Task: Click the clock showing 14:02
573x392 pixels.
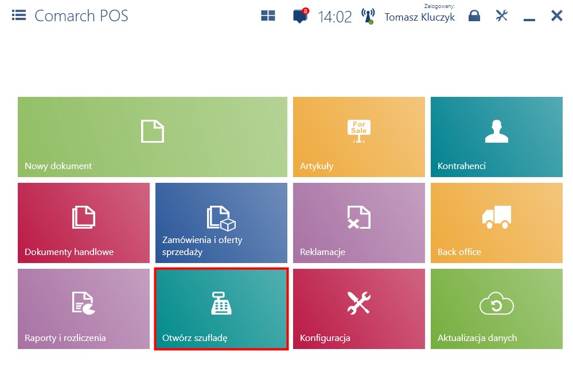Action: click(335, 17)
